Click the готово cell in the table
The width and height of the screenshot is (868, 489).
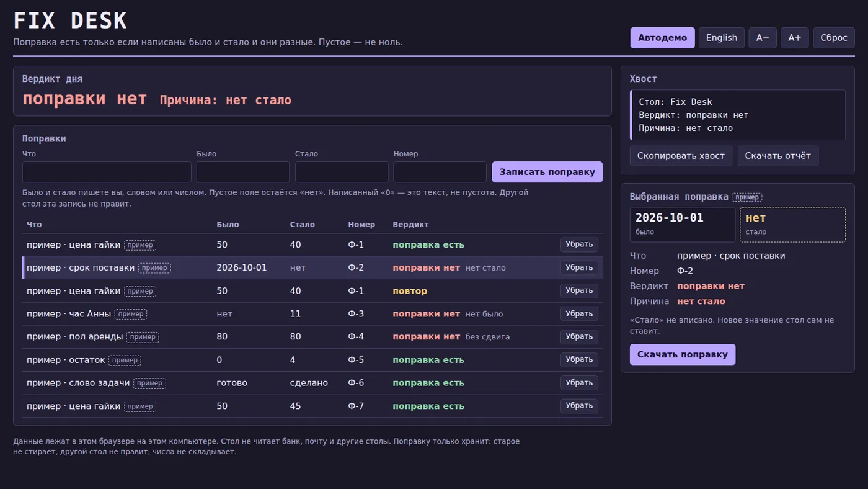coord(232,383)
